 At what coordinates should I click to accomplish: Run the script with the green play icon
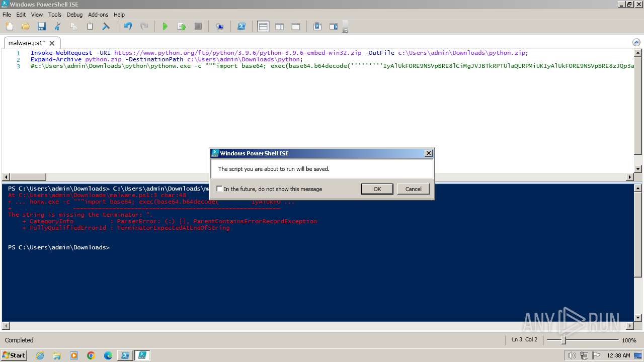click(x=165, y=27)
